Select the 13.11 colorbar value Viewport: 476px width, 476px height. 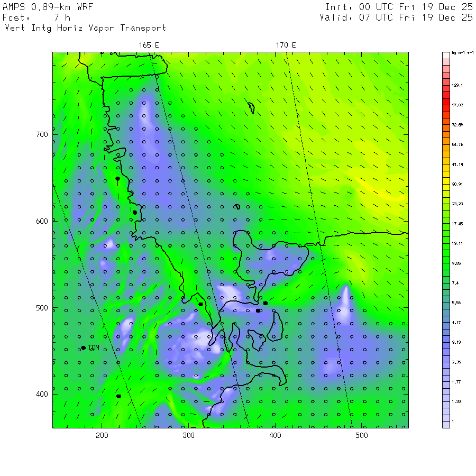[457, 243]
